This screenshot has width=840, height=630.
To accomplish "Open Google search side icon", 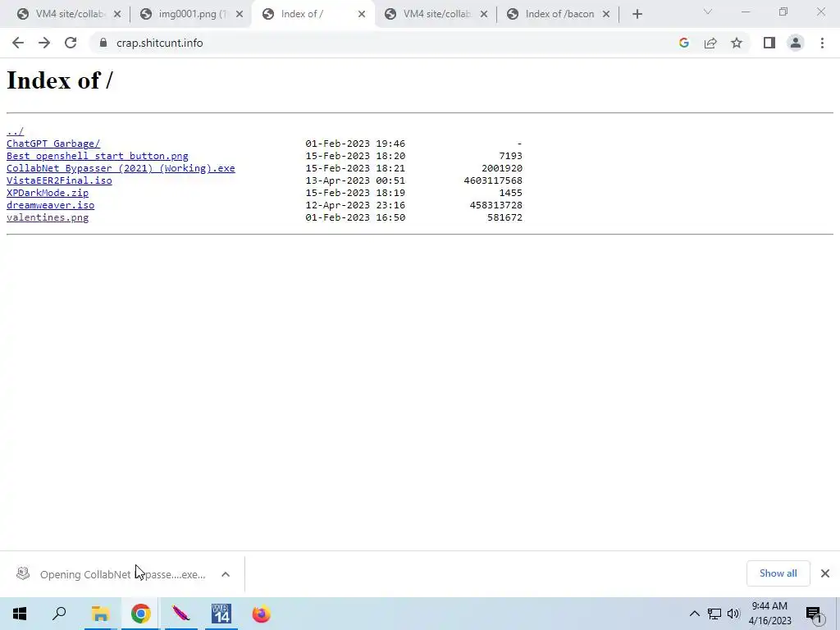I will tap(683, 43).
